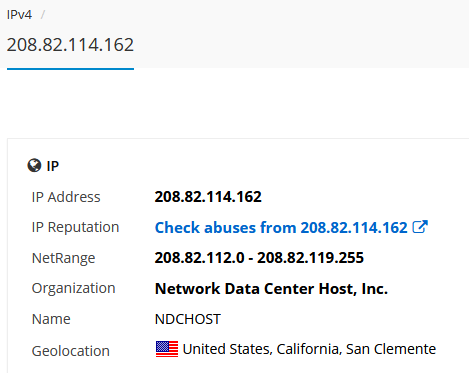The height and width of the screenshot is (373, 469).
Task: Click the bold IP Address value 208.82.114.162
Action: 208,197
